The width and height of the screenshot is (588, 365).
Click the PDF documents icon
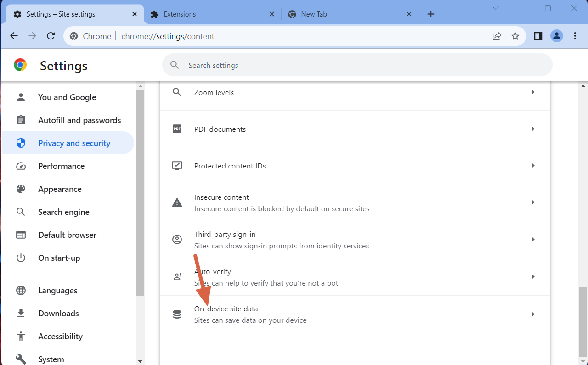click(177, 129)
